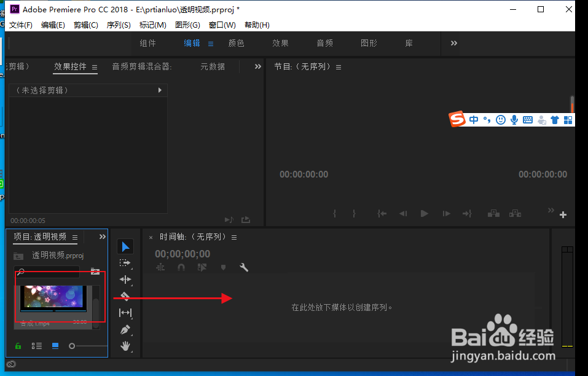Select the Razor tool

click(125, 296)
